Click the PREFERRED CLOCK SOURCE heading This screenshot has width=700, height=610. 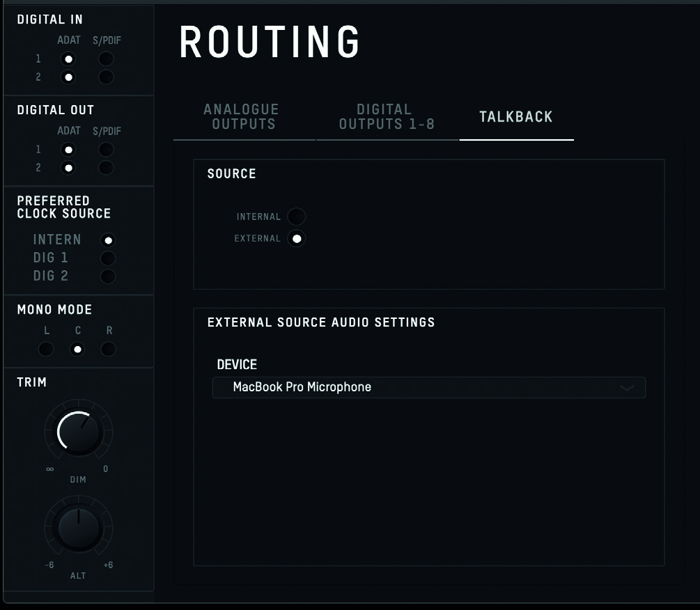coord(64,207)
